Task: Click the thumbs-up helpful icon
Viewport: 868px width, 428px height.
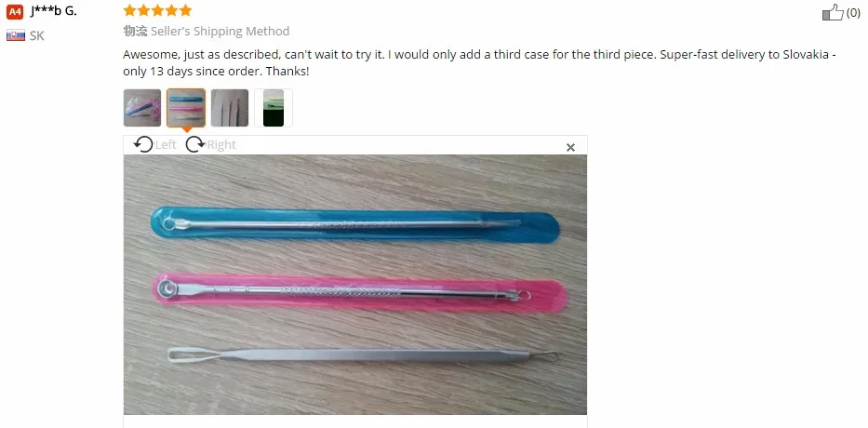Action: (833, 12)
